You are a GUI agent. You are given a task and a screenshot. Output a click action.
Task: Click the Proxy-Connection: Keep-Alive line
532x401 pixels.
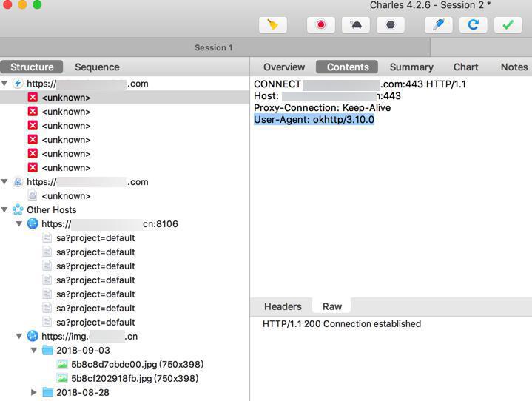[323, 107]
